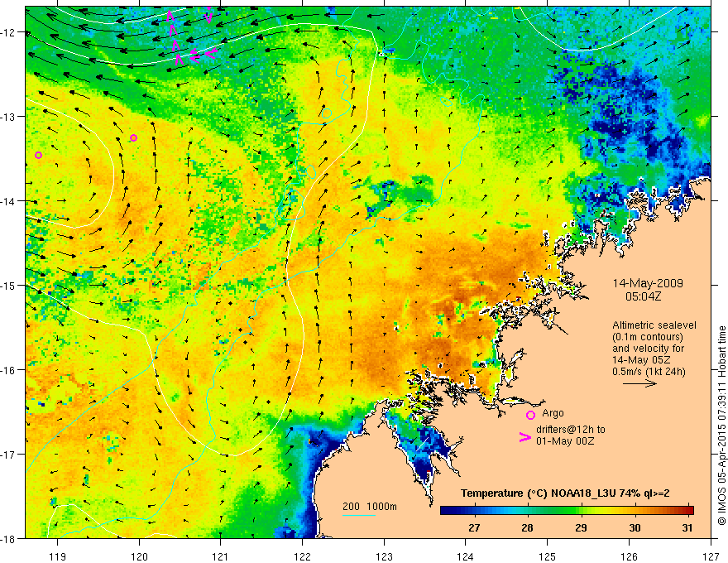Click the 0.5m/s reference velocity arrow
The height and width of the screenshot is (563, 728).
[639, 383]
